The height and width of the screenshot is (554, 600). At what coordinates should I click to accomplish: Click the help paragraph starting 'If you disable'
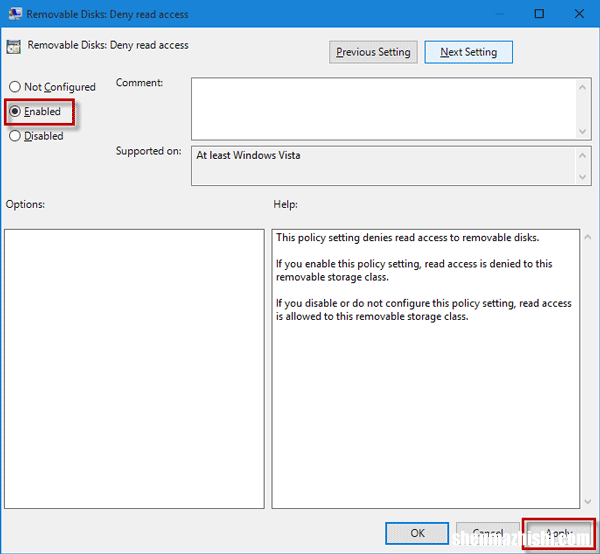pos(424,310)
